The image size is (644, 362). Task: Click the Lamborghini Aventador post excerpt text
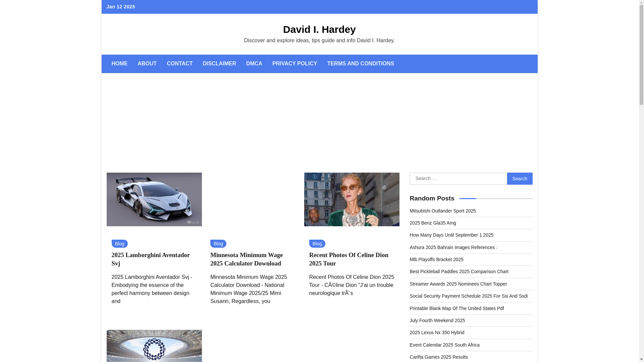pyautogui.click(x=153, y=289)
